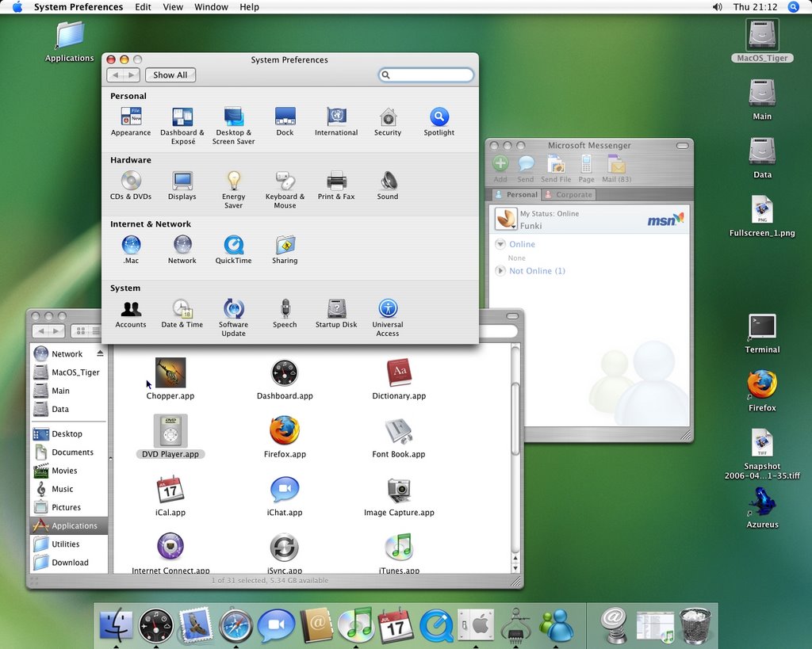This screenshot has width=812, height=649.
Task: Select Dictionary.app in the Finder window
Action: (x=400, y=379)
